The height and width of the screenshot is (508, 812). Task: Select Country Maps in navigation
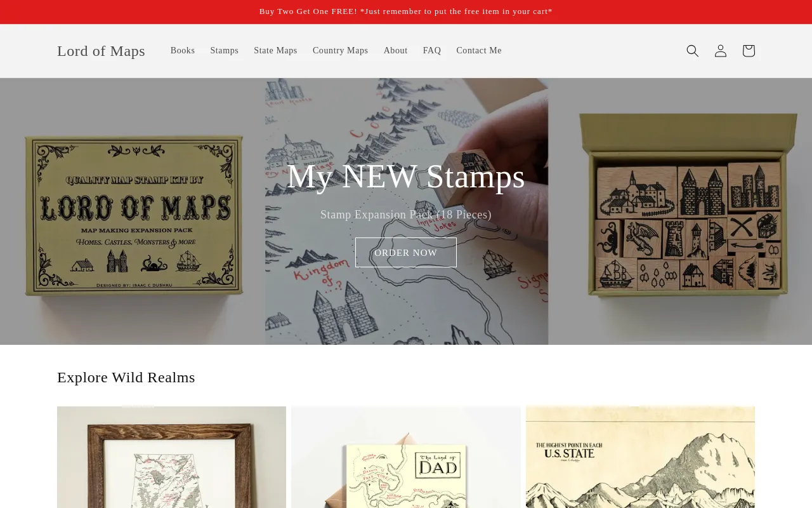pos(340,51)
